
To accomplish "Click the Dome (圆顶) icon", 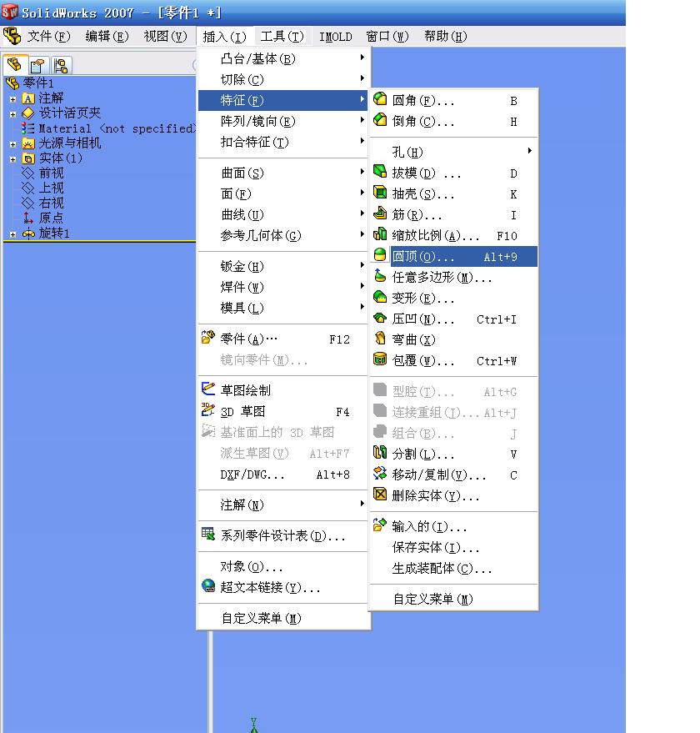I will [380, 255].
